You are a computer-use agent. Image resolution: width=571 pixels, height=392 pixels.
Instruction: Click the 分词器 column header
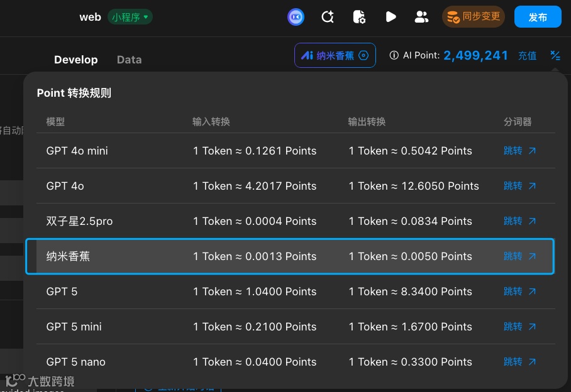coord(518,121)
